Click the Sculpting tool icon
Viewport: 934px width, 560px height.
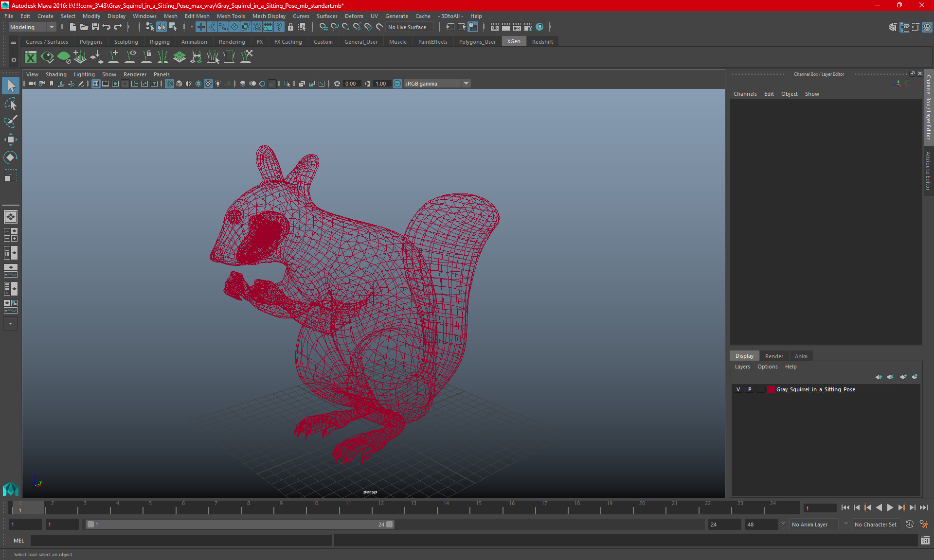coord(126,41)
